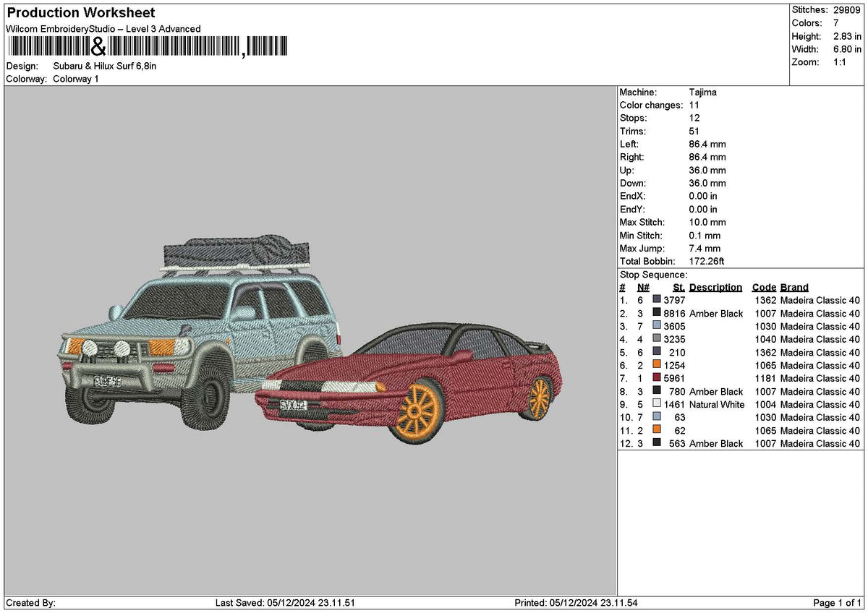Screen dimensions: 868x613
Task: Click the Stops label
Action: tap(634, 119)
